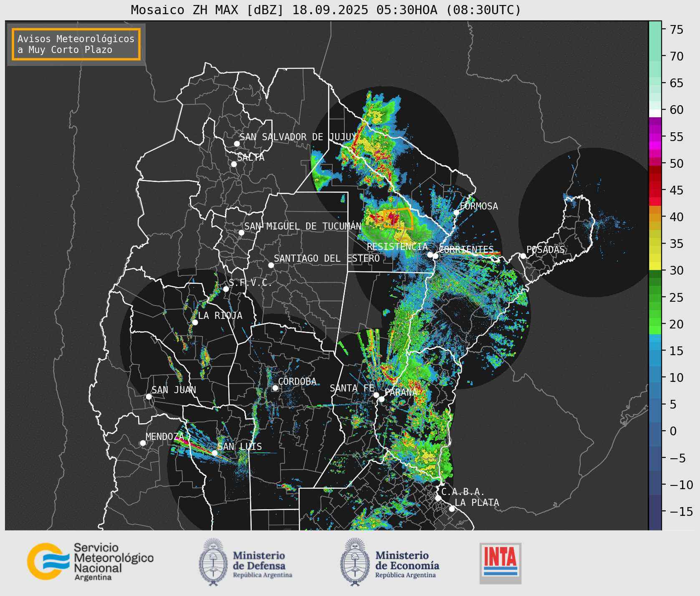Image resolution: width=700 pixels, height=596 pixels.
Task: Click the INTA logo
Action: point(500,563)
